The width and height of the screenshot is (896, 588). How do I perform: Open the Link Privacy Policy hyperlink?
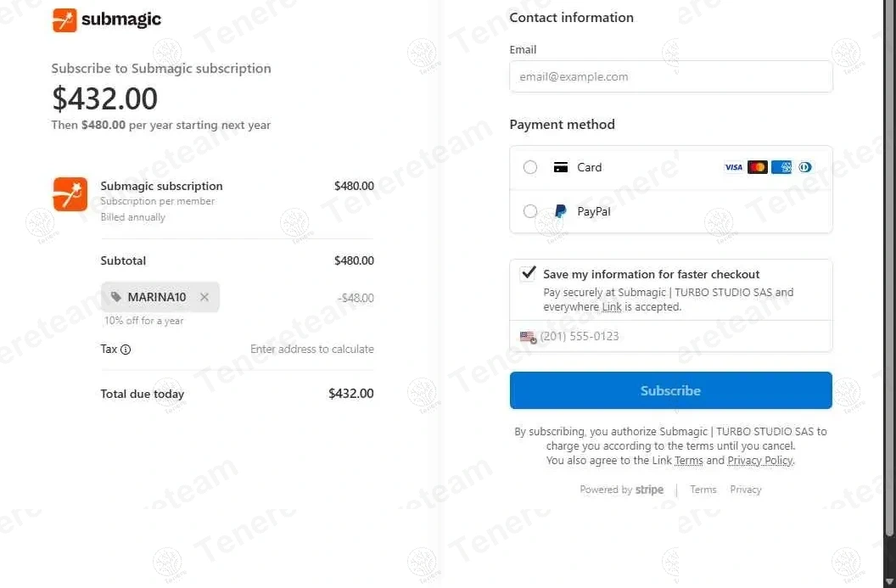759,461
